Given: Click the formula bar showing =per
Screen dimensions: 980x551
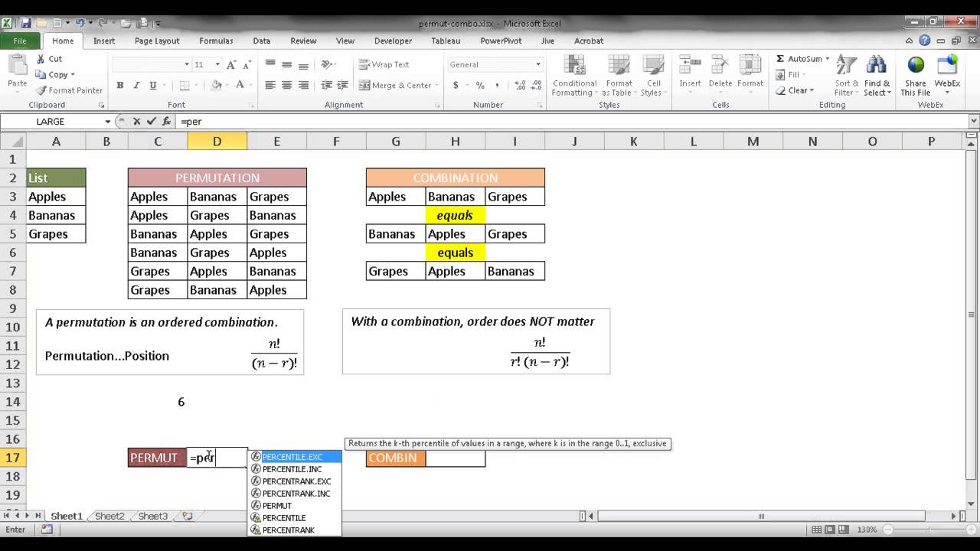Looking at the screenshot, I should (x=572, y=121).
